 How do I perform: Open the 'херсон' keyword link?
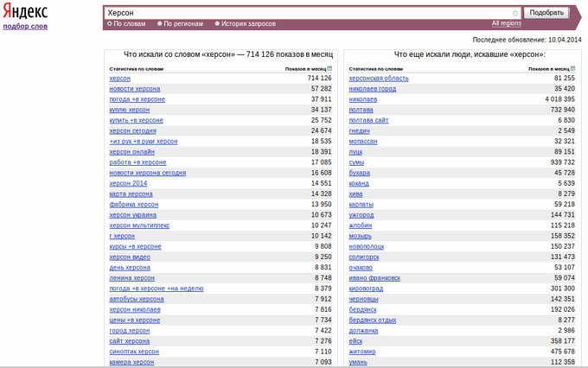click(x=120, y=79)
